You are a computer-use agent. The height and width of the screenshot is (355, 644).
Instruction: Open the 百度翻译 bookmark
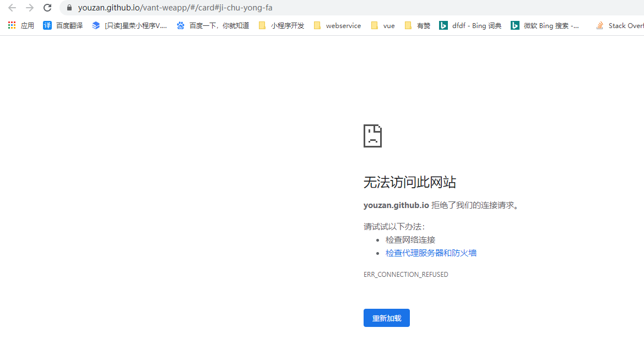(x=63, y=25)
